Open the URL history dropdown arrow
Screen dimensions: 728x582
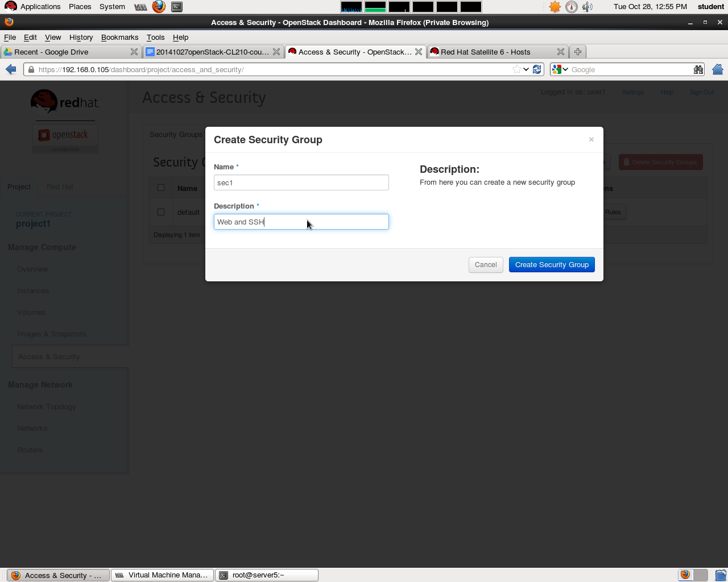coord(526,69)
